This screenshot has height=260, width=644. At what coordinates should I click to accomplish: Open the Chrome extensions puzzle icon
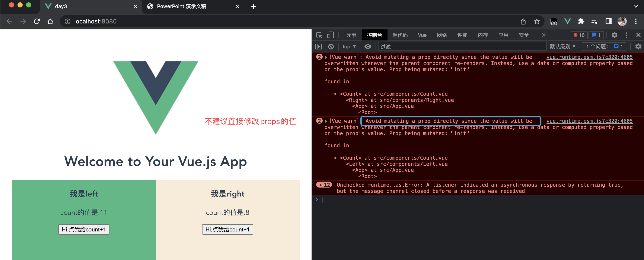(581, 22)
